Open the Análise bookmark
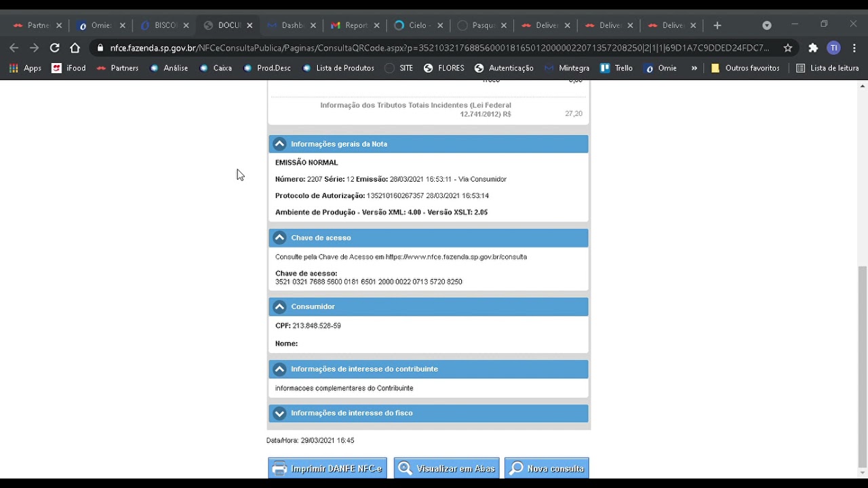868x488 pixels. [169, 68]
